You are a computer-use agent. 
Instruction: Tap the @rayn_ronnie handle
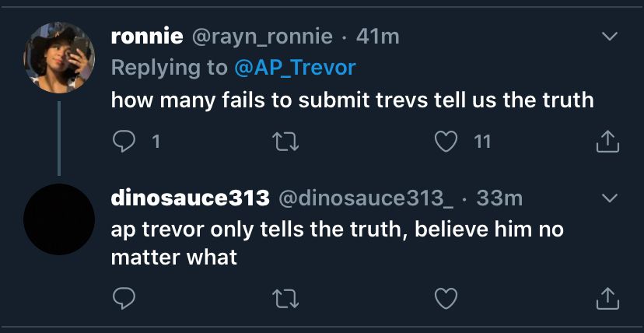point(262,36)
